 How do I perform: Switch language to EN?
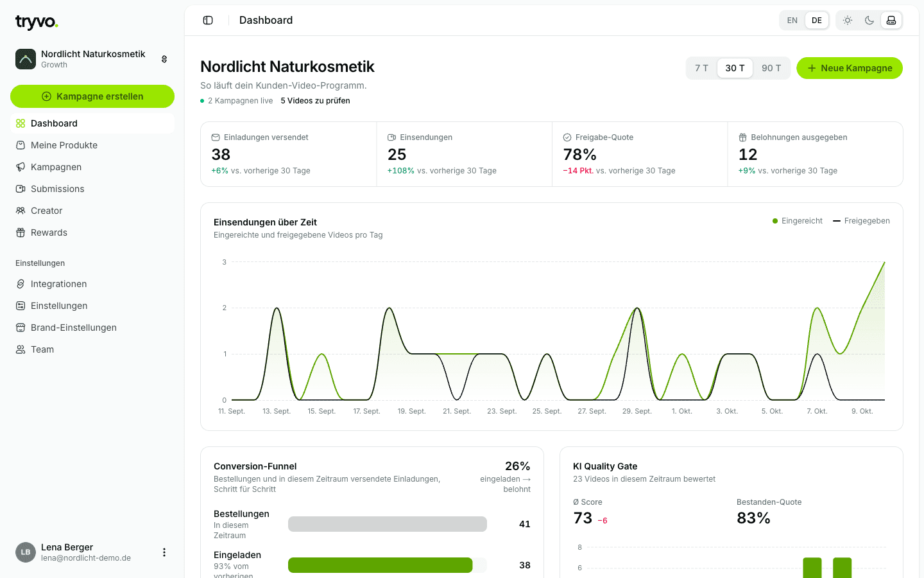click(x=792, y=21)
